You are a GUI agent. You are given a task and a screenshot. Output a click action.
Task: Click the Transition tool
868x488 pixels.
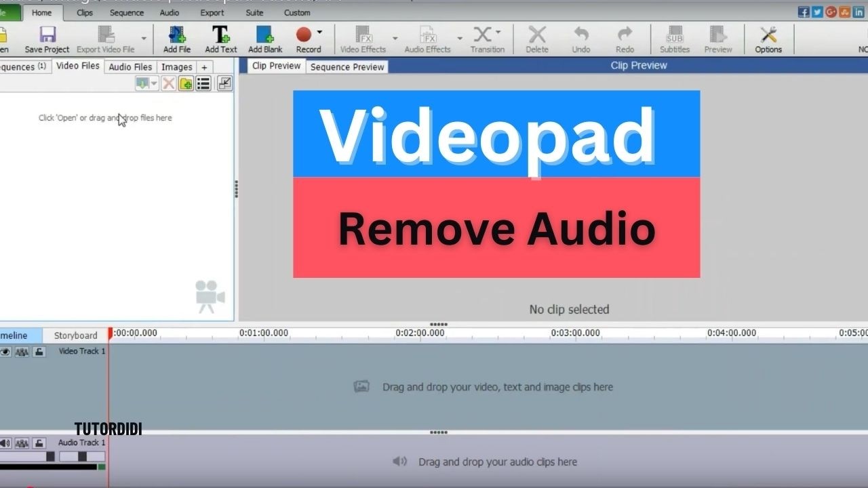pyautogui.click(x=488, y=39)
